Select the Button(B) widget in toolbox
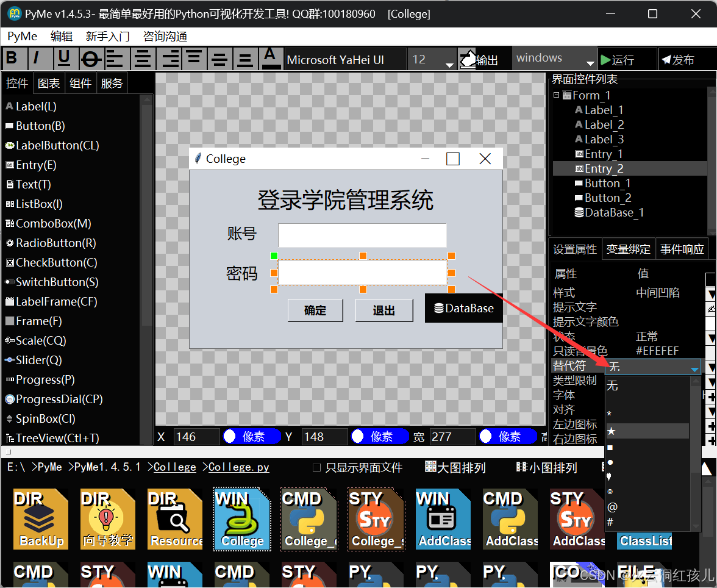The width and height of the screenshot is (717, 588). click(35, 126)
